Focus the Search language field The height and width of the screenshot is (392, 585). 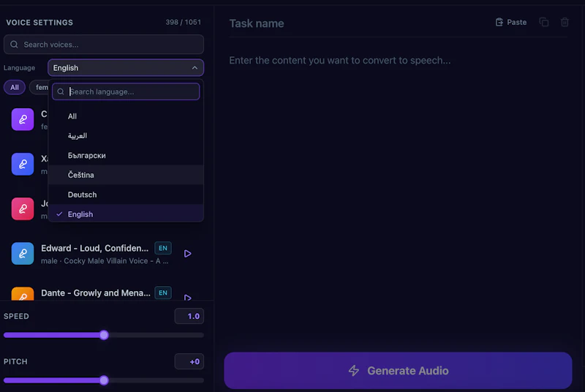pos(126,91)
